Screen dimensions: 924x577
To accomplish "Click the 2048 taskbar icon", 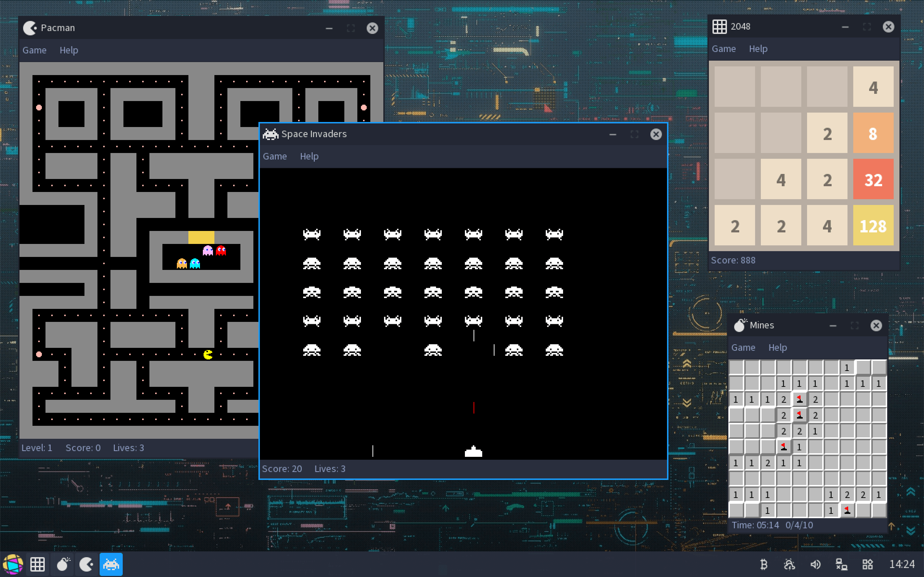I will click(38, 564).
